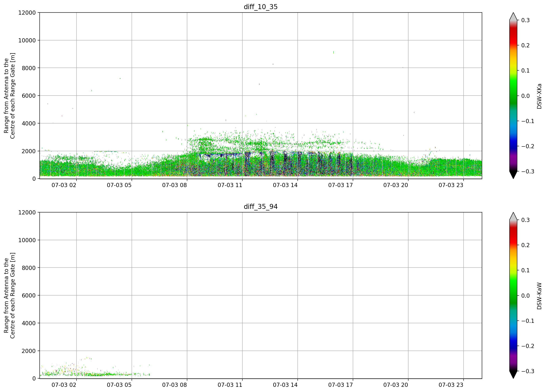Click the 10000 tick on the diff_35_94 axis
This screenshot has width=546, height=392.
point(27,240)
